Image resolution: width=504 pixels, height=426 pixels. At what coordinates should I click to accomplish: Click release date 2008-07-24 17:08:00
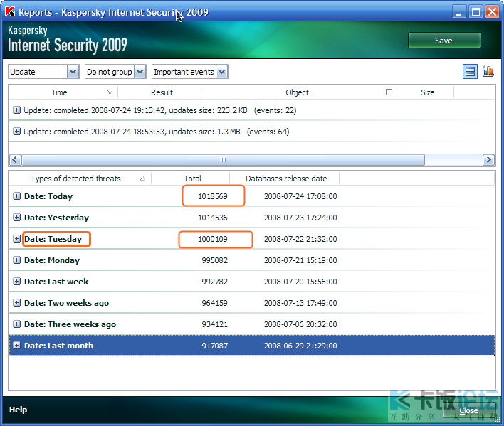(x=300, y=196)
